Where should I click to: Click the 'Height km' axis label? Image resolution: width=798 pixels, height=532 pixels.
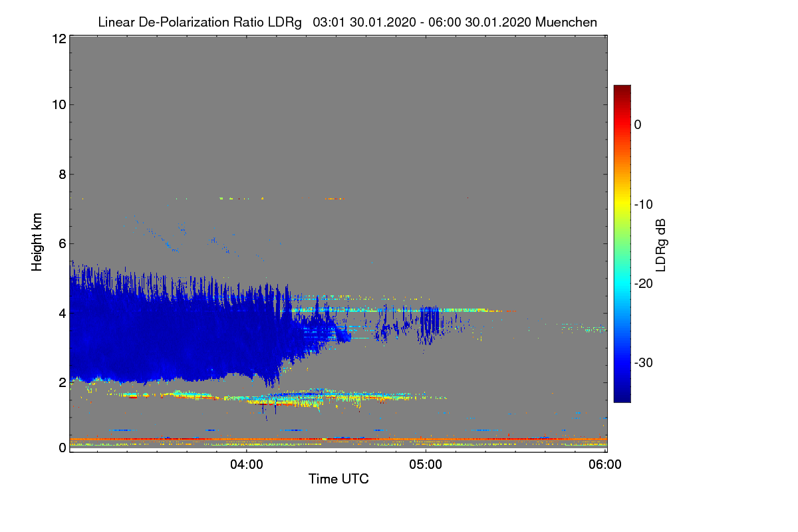tap(37, 241)
